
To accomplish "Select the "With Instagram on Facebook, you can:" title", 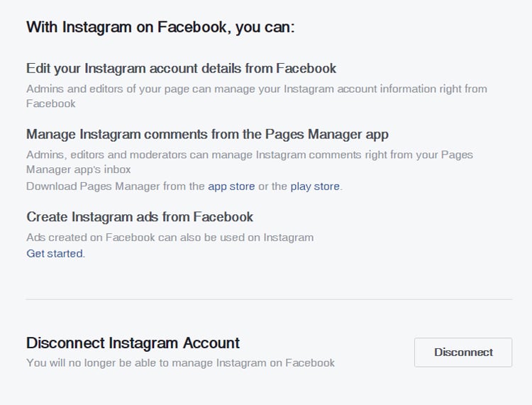I will (160, 28).
